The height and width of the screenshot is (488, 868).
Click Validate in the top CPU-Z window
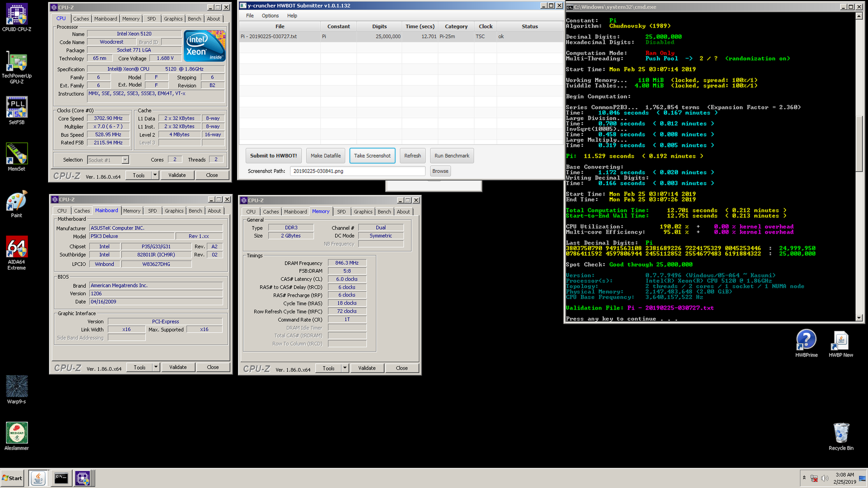click(x=177, y=175)
